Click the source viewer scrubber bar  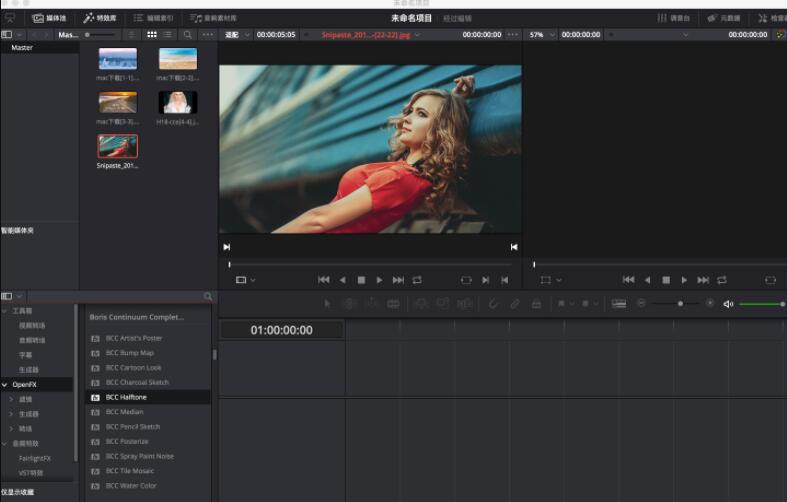tap(370, 264)
